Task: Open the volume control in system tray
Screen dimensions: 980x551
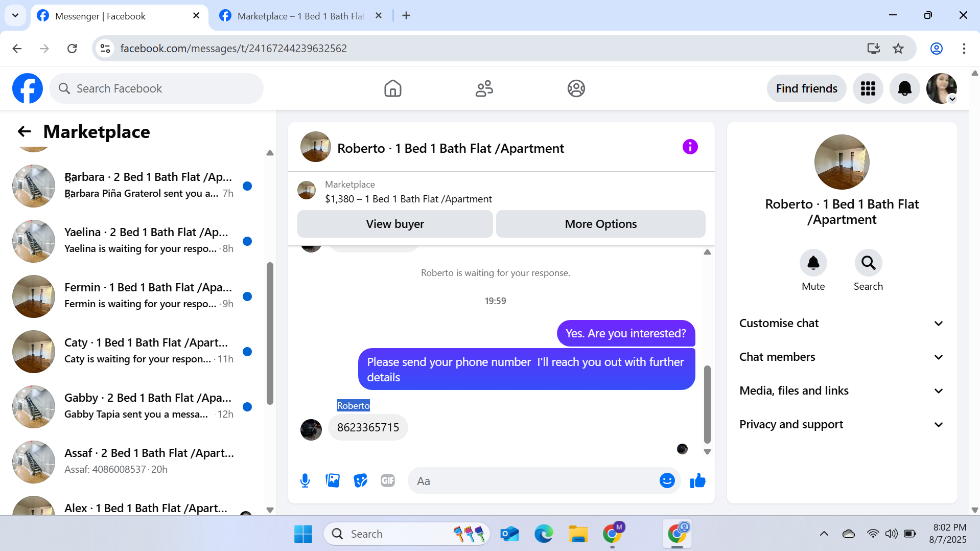Action: click(x=891, y=534)
